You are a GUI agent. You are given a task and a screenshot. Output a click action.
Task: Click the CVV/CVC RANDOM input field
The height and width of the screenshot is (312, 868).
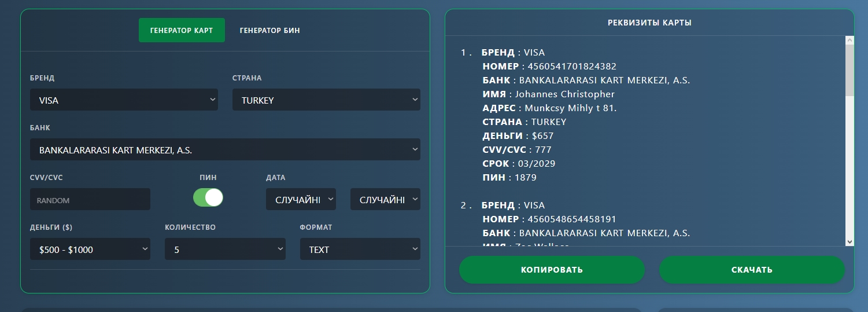90,199
